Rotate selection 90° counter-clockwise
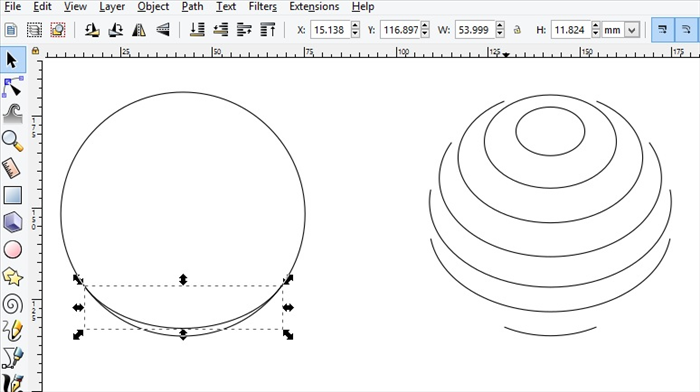700x392 pixels. [x=92, y=30]
